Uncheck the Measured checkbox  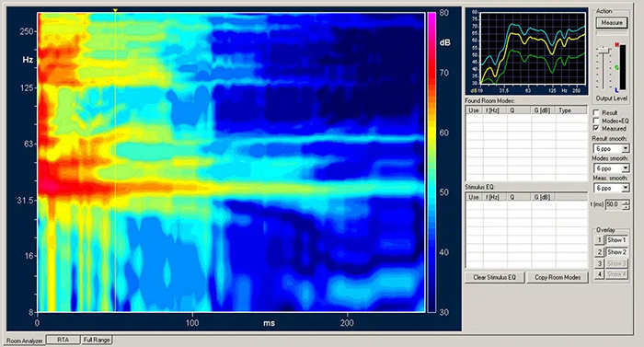click(596, 129)
